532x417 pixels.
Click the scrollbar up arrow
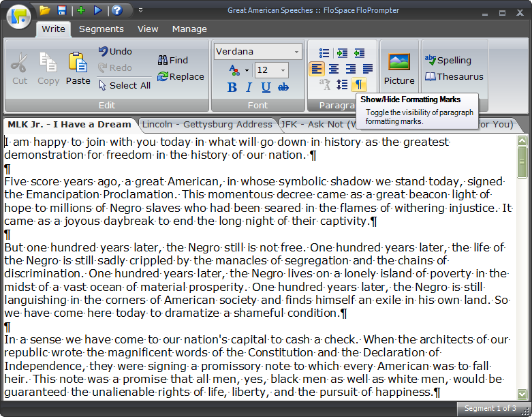tap(522, 140)
